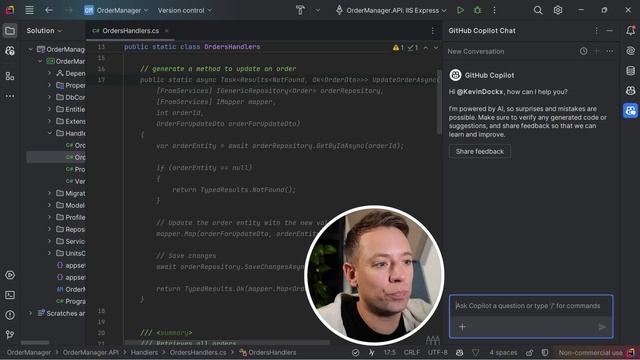Open more run actions next to Debug
Screen dimensions: 640x360
tap(494, 10)
